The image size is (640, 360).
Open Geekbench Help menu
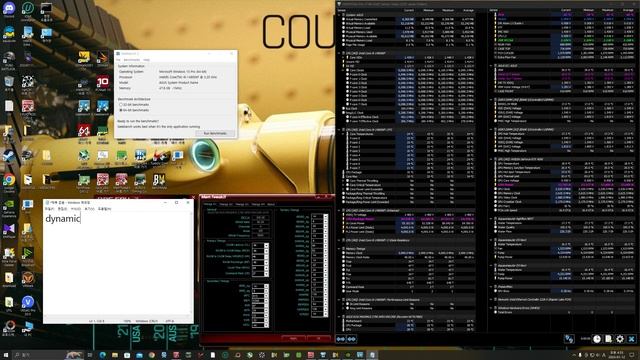[146, 60]
